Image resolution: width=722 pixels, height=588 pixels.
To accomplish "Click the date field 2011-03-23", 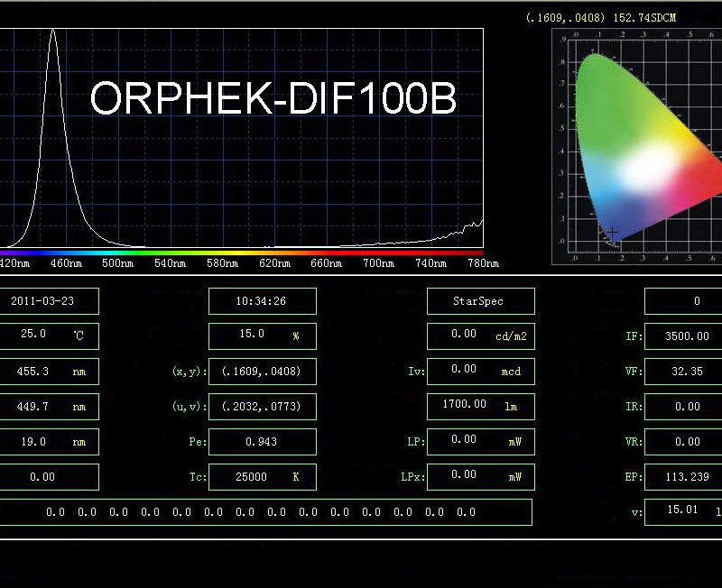I will [50, 301].
